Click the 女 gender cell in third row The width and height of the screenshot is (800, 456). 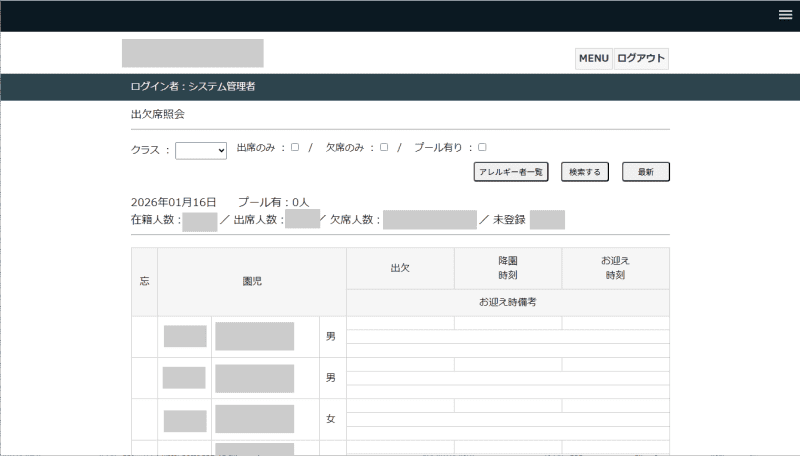tap(331, 419)
